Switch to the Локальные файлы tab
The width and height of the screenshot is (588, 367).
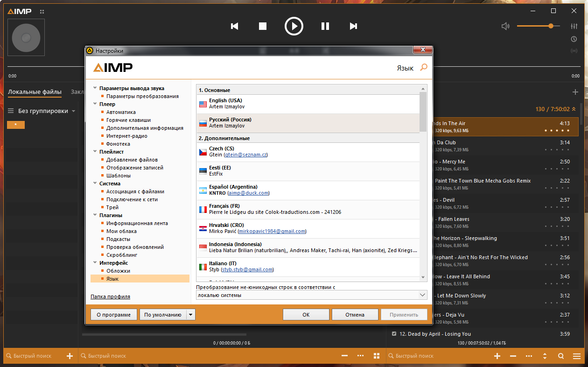35,92
